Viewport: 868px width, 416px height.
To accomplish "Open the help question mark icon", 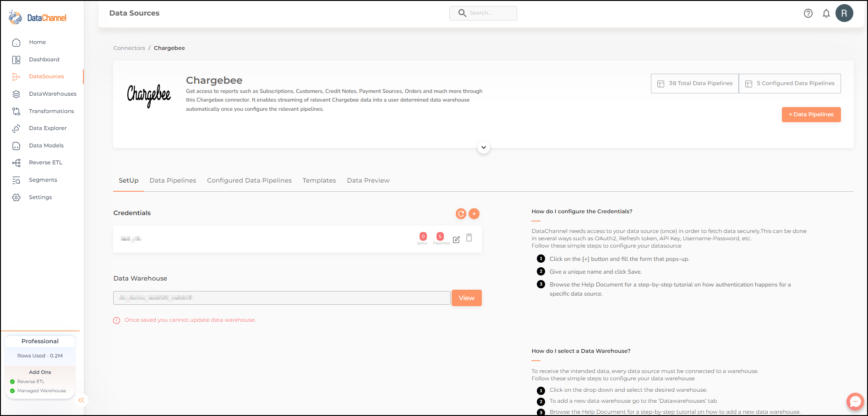I will [x=808, y=13].
